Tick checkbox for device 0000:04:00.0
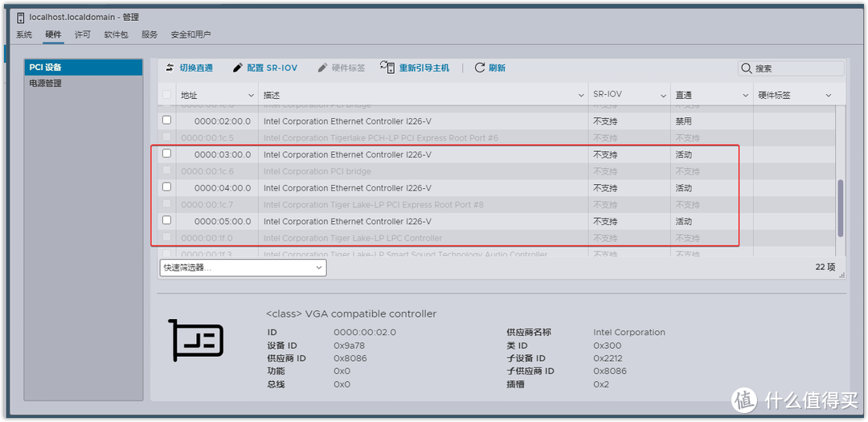 tap(166, 186)
